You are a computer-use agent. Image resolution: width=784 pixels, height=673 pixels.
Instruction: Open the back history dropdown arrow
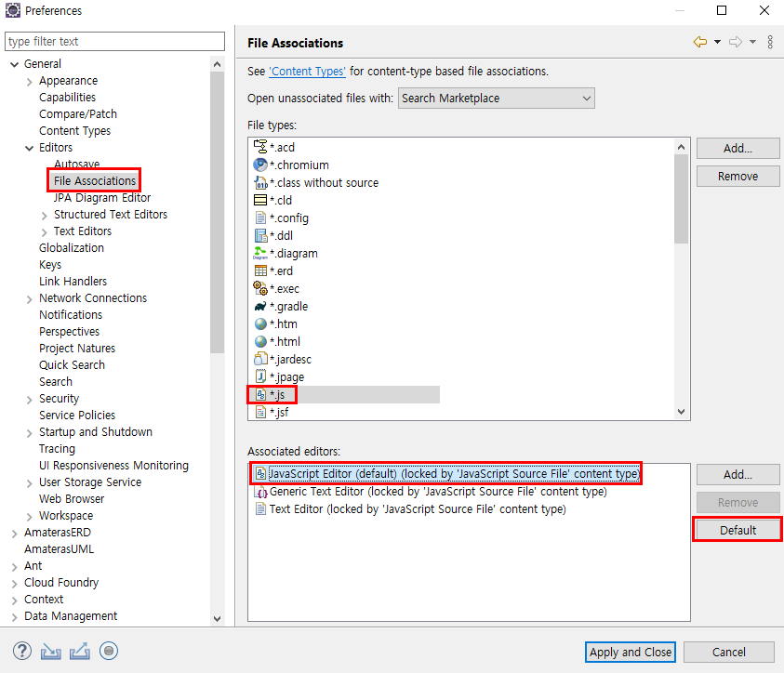[717, 42]
